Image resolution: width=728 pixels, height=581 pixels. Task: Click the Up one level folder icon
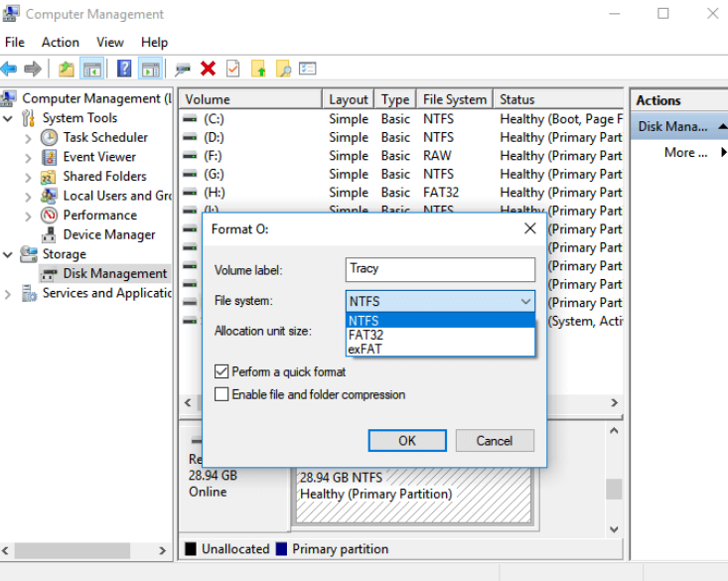[66, 69]
